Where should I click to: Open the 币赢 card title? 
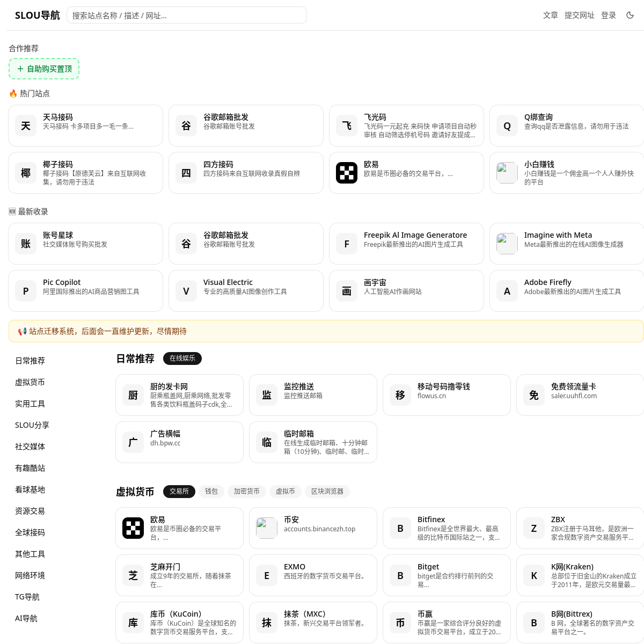[425, 614]
